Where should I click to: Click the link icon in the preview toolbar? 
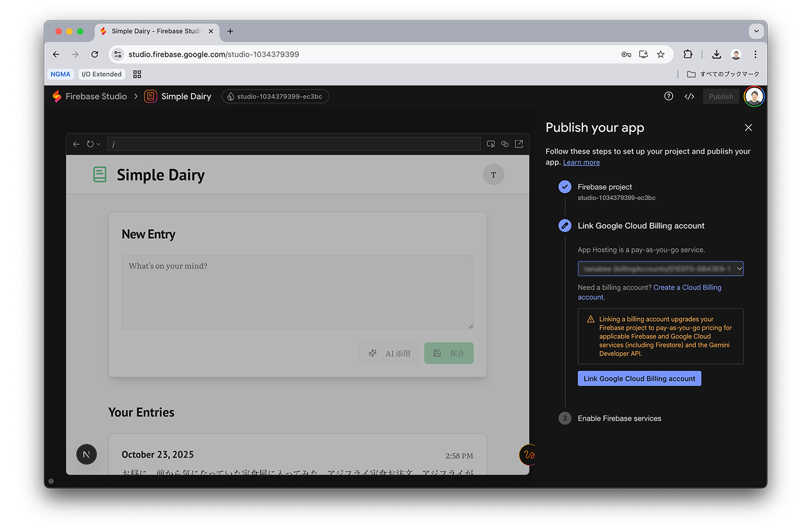tap(505, 143)
